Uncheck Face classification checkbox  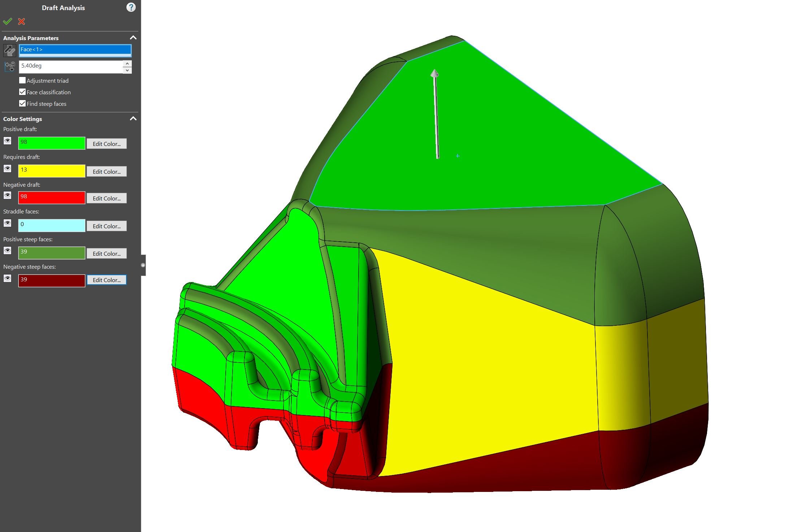[22, 92]
